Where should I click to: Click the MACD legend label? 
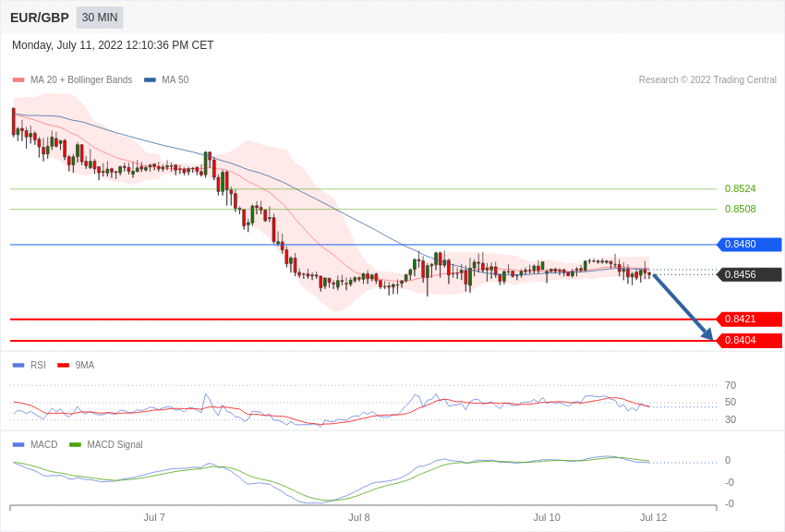tap(44, 444)
